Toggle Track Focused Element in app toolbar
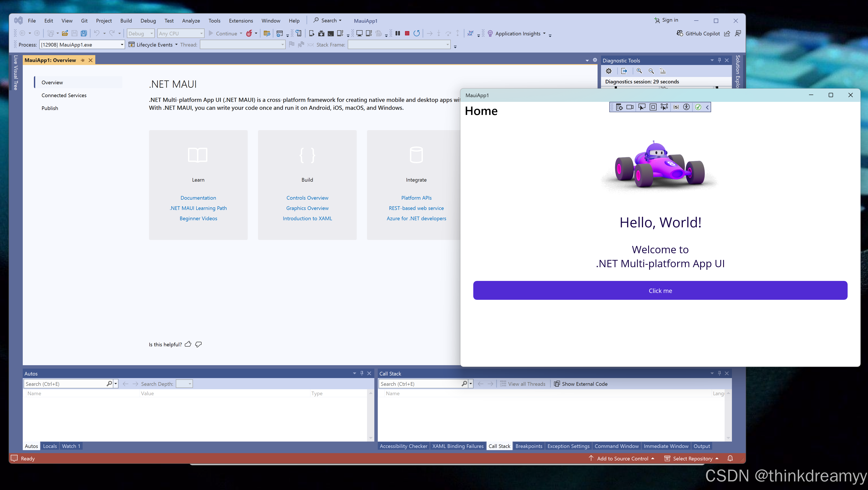Image resolution: width=868 pixels, height=490 pixels. 664,107
